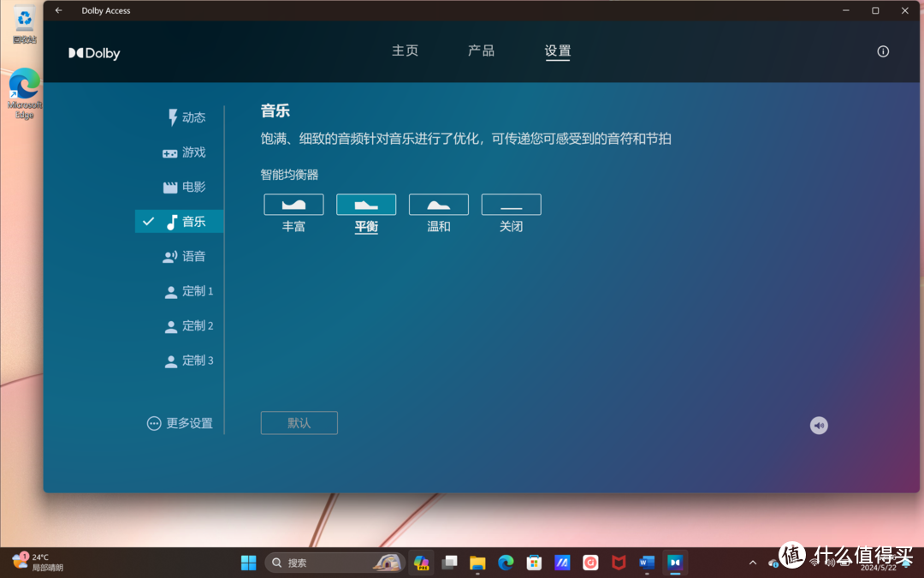Open Word from the taskbar
This screenshot has width=924, height=578.
coord(647,563)
